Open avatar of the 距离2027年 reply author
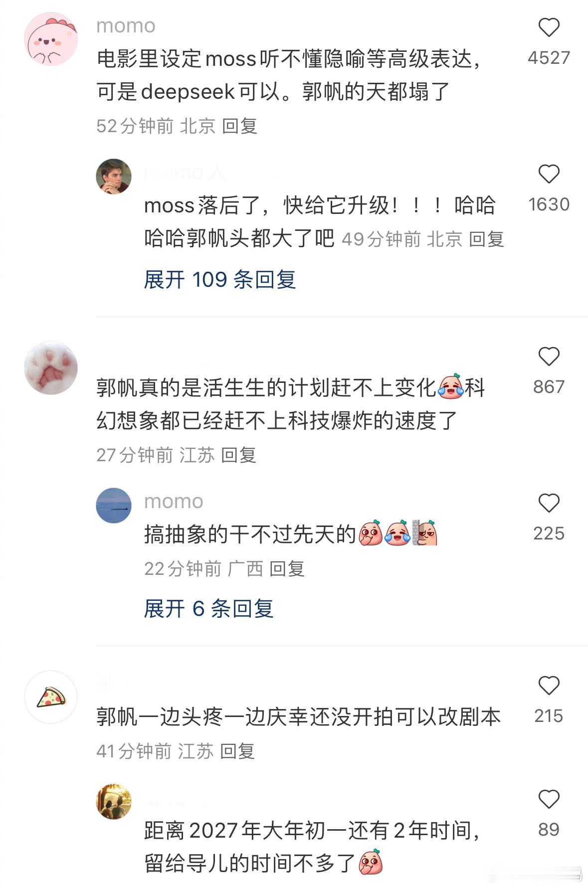This screenshot has height=888, width=588. click(x=114, y=802)
